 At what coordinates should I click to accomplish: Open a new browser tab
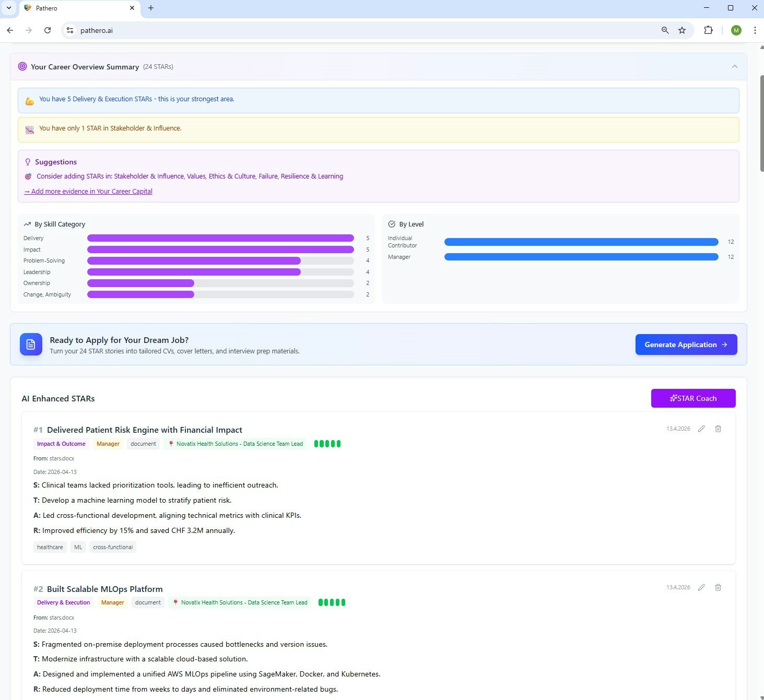coord(151,8)
